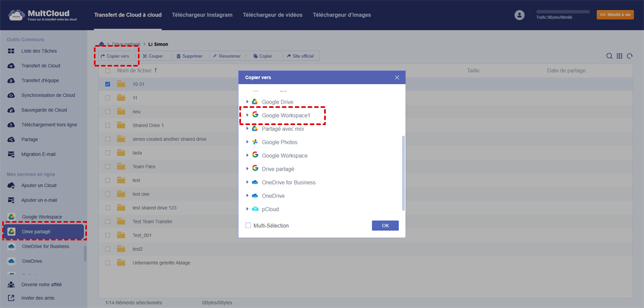Select OneDrive for Business in sidebar
Image resolution: width=644 pixels, height=308 pixels.
click(x=46, y=247)
